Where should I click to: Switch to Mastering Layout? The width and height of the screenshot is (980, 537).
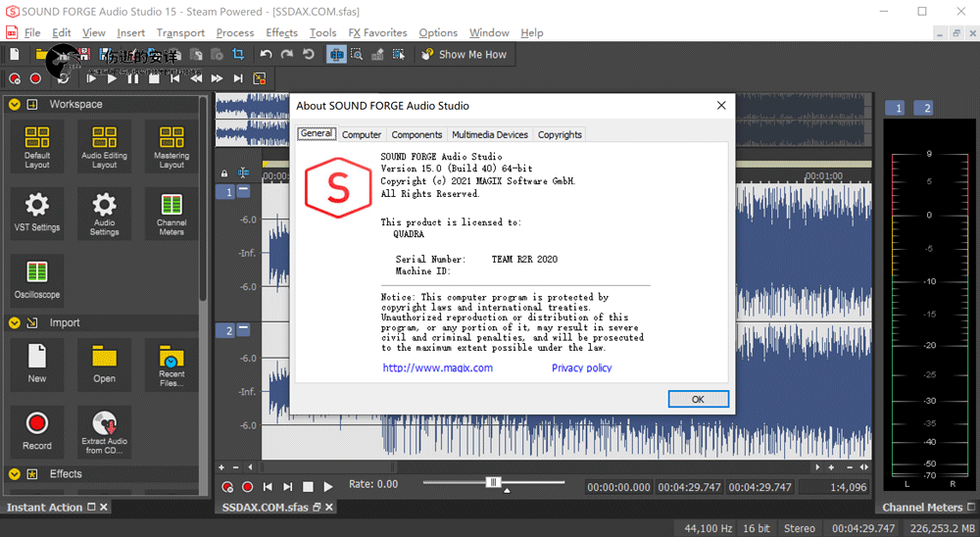[x=171, y=147]
